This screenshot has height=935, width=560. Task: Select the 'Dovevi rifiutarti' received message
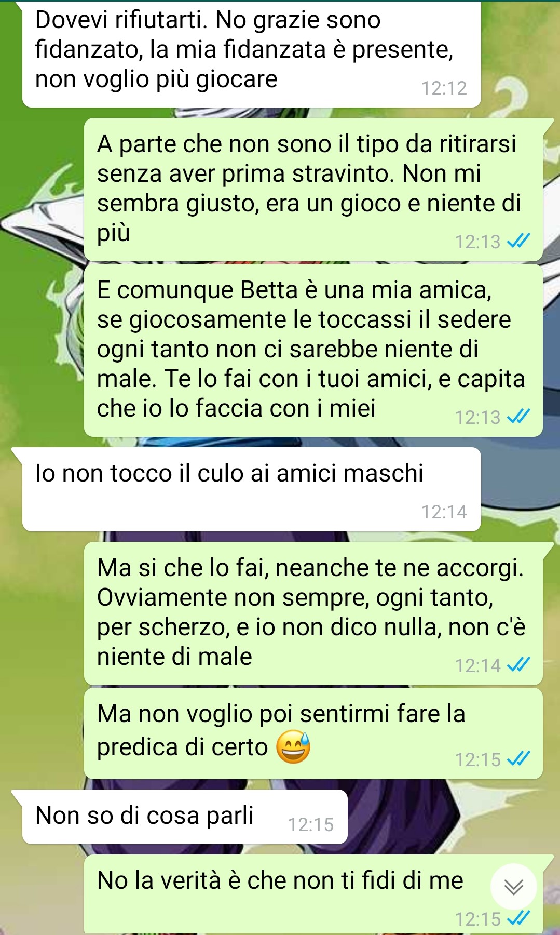[252, 54]
